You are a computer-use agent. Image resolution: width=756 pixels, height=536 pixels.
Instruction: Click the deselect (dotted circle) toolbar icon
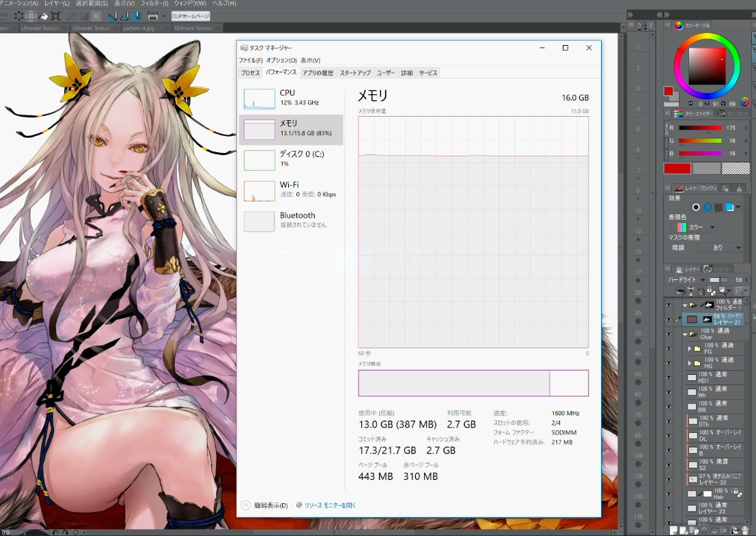tap(19, 16)
